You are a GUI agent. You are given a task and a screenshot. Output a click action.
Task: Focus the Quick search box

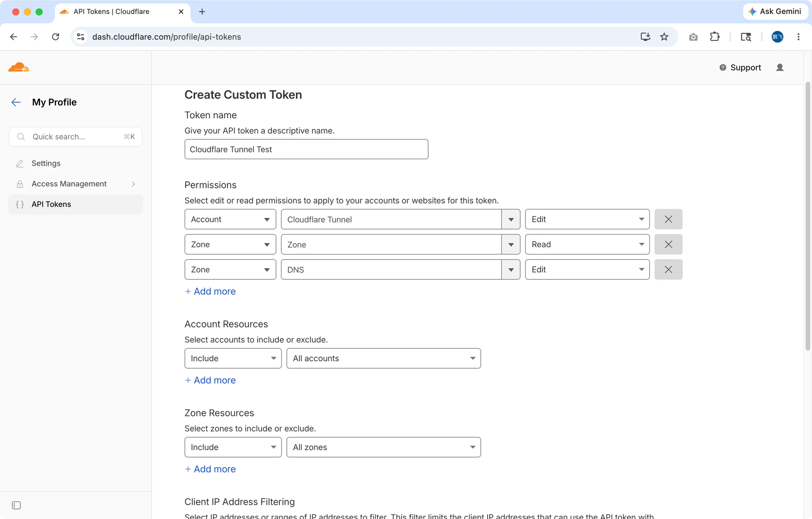pyautogui.click(x=75, y=137)
